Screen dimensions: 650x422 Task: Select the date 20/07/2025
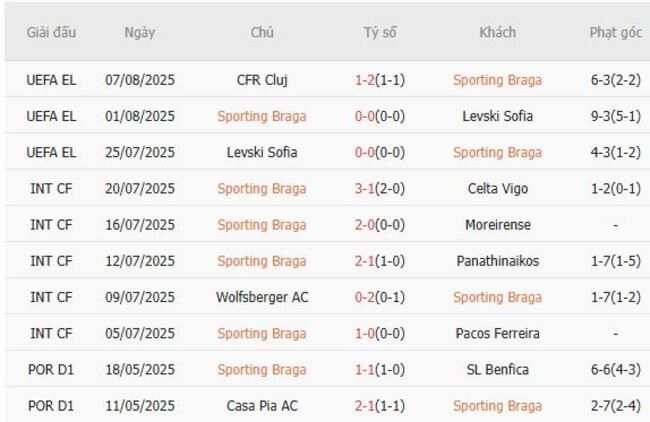point(139,188)
